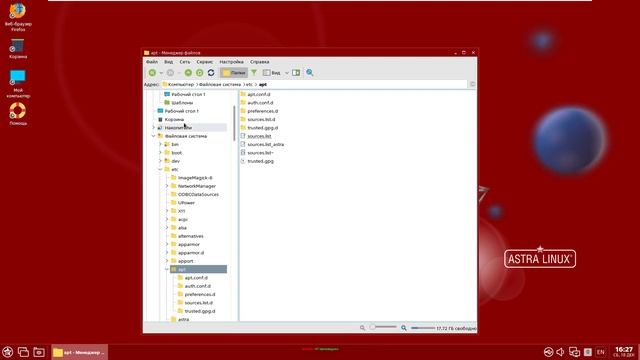This screenshot has height=360, width=640.
Task: Select ImageMagick-6 folder in tree
Action: tap(195, 178)
